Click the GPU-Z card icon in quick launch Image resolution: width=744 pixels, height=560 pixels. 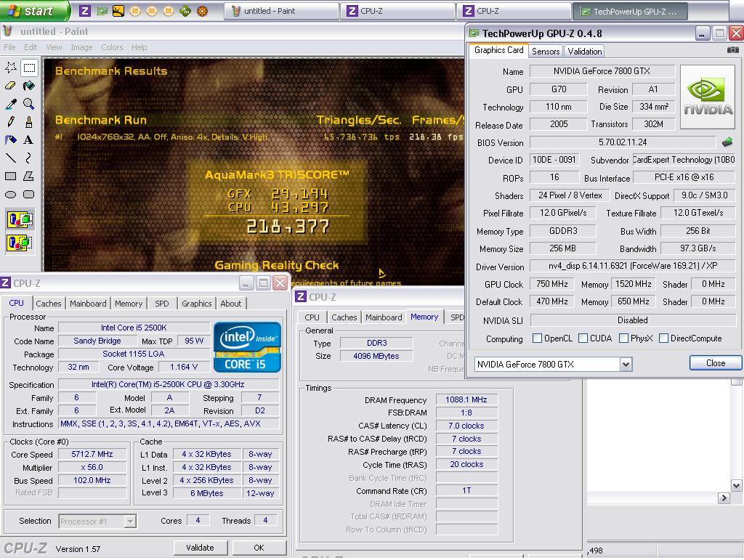102,10
